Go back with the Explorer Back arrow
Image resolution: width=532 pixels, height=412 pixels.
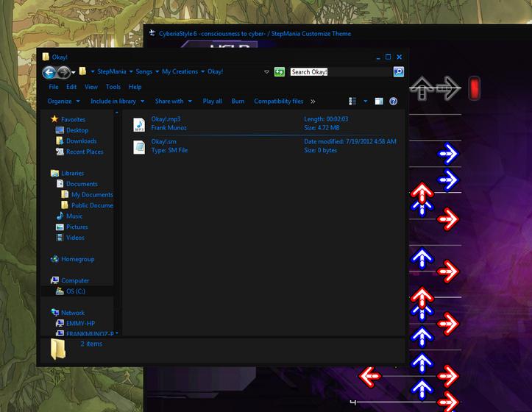(49, 72)
